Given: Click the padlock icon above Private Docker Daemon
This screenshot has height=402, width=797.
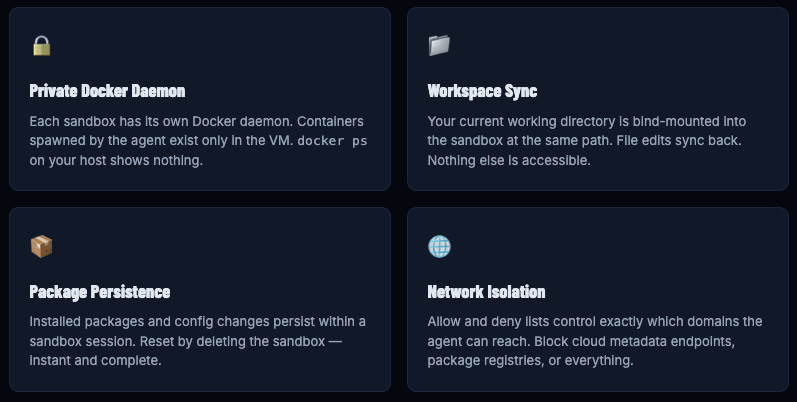Looking at the screenshot, I should tap(41, 46).
